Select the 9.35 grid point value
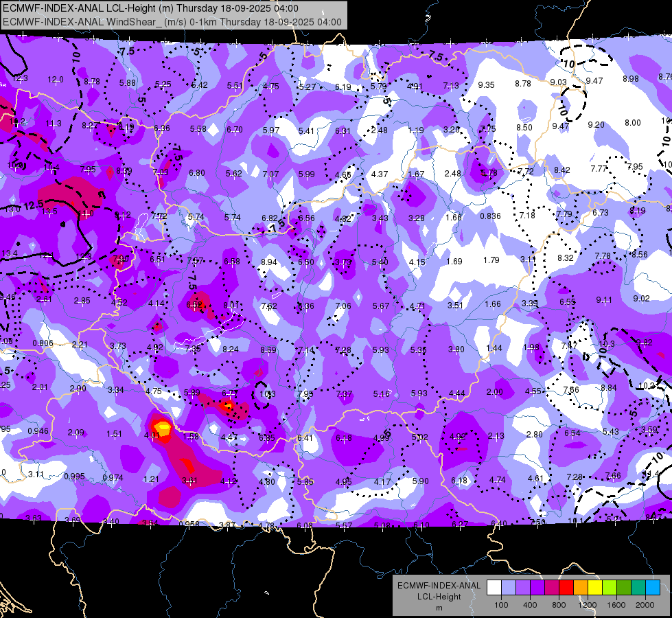672x618 pixels. tap(487, 85)
